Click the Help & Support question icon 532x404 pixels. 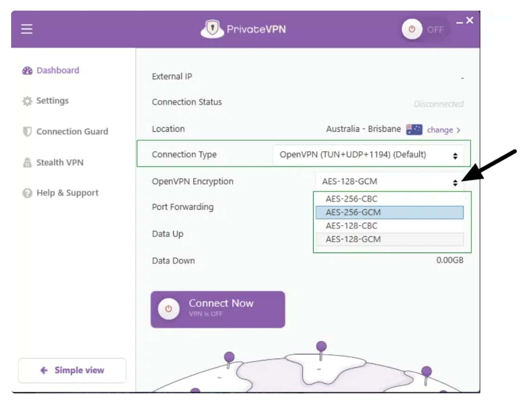(x=27, y=193)
